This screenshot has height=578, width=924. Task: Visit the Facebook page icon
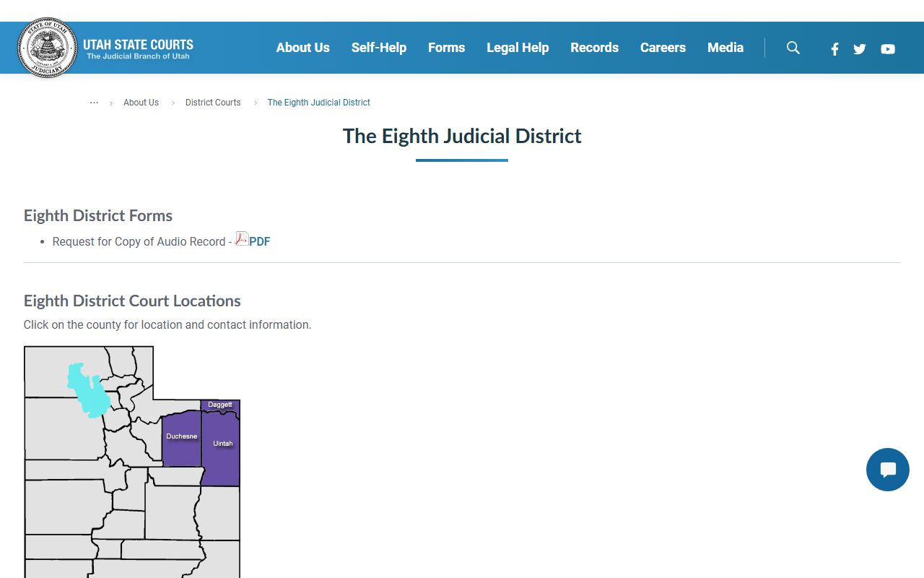[x=834, y=49]
